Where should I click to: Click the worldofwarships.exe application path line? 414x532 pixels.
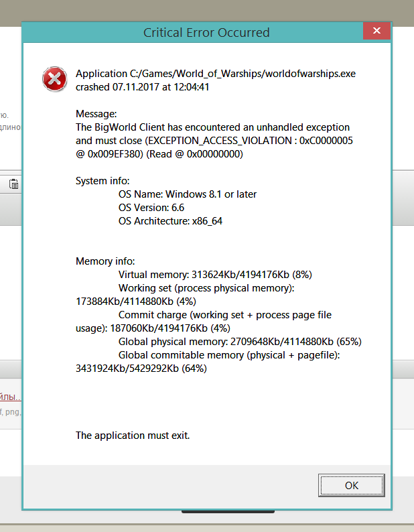click(x=216, y=74)
